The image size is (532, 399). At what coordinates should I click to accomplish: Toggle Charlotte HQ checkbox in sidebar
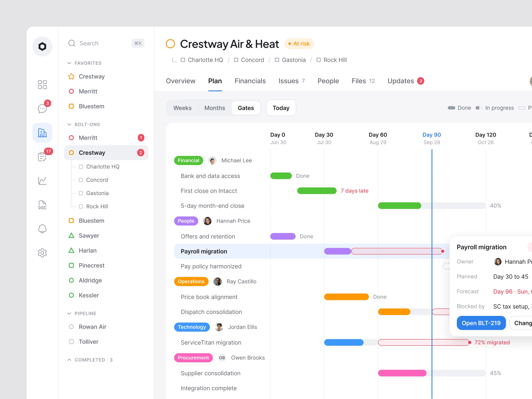click(81, 167)
